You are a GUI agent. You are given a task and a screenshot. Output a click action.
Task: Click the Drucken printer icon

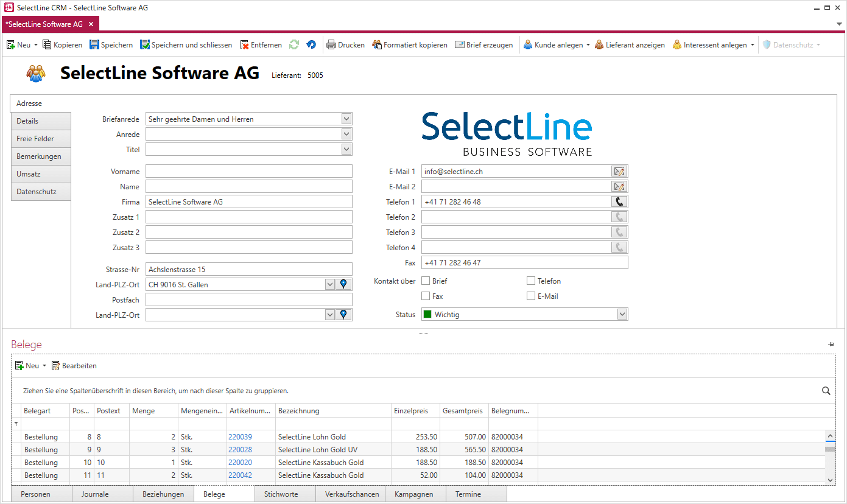click(x=331, y=45)
